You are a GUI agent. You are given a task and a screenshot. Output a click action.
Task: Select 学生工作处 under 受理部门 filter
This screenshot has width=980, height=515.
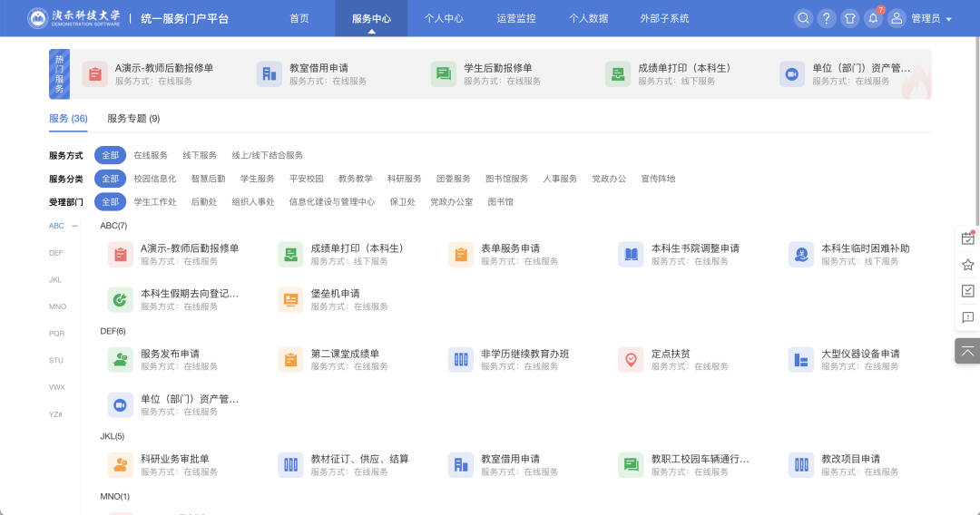tap(154, 202)
